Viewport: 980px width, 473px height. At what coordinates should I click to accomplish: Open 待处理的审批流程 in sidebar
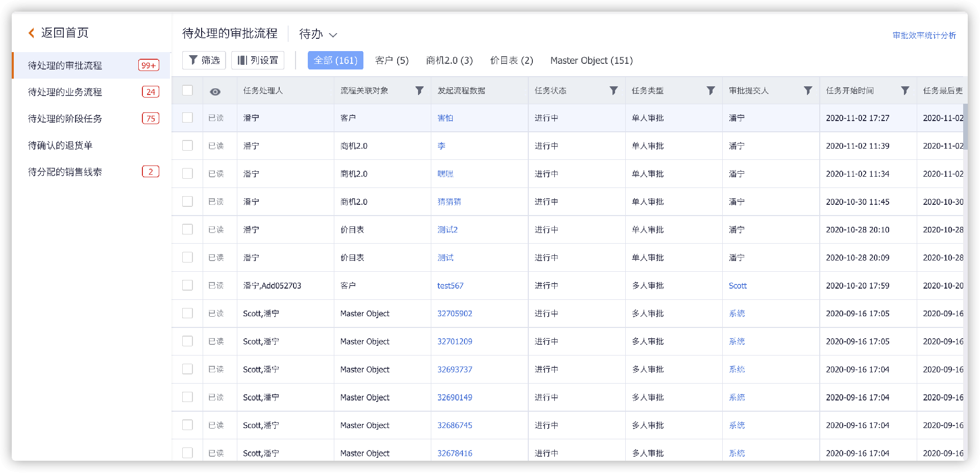[x=91, y=65]
